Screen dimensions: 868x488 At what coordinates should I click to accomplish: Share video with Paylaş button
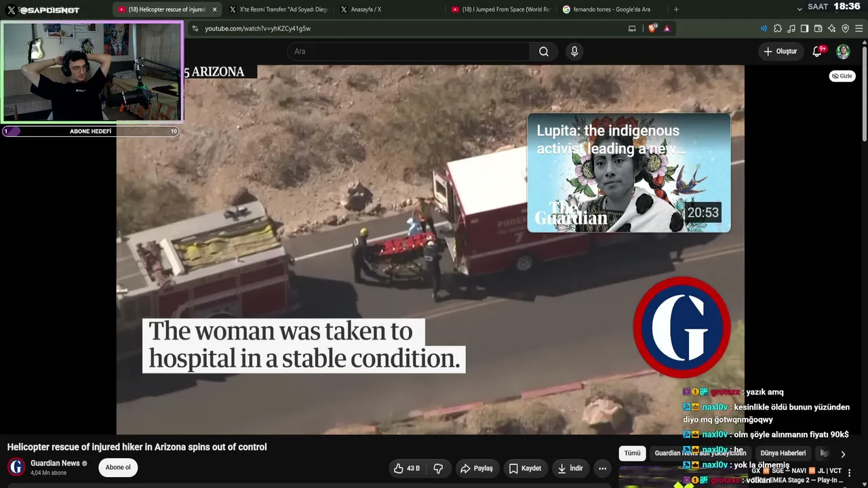point(476,468)
